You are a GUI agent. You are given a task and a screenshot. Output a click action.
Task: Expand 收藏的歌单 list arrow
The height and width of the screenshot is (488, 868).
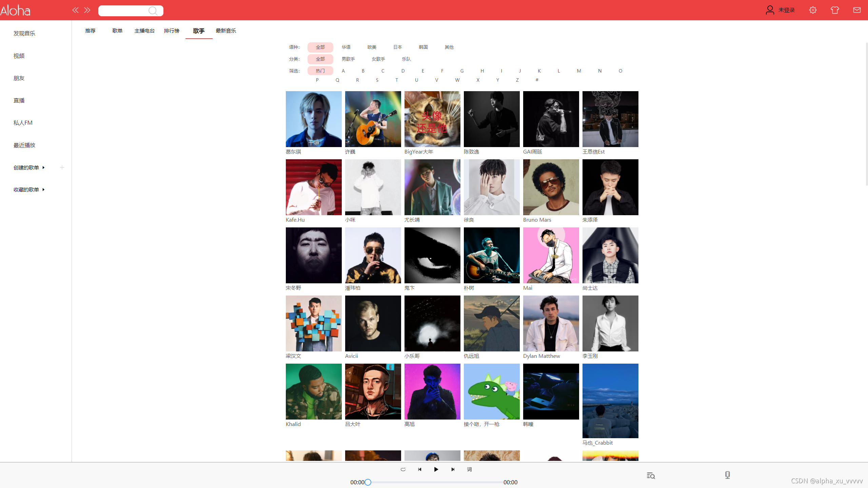[x=43, y=189]
